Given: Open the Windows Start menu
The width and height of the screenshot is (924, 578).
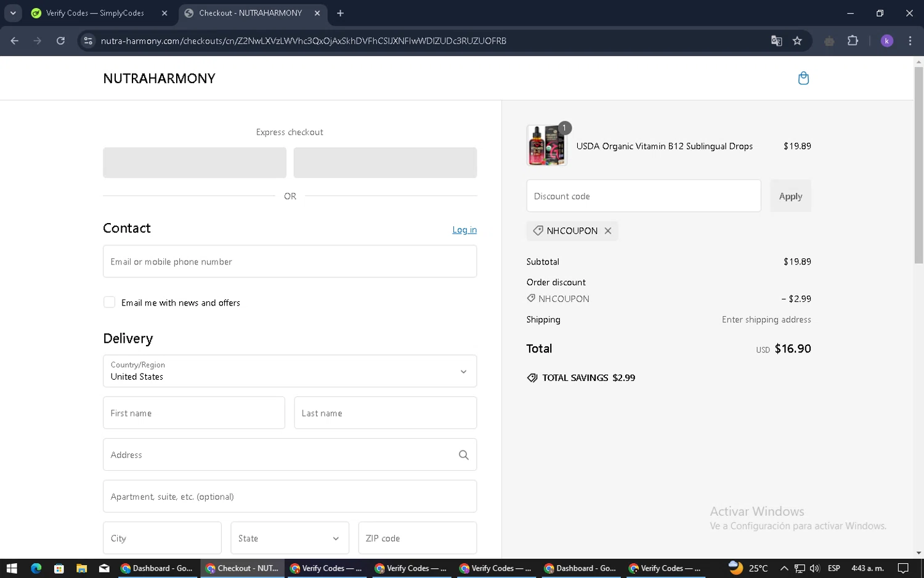Looking at the screenshot, I should [12, 568].
